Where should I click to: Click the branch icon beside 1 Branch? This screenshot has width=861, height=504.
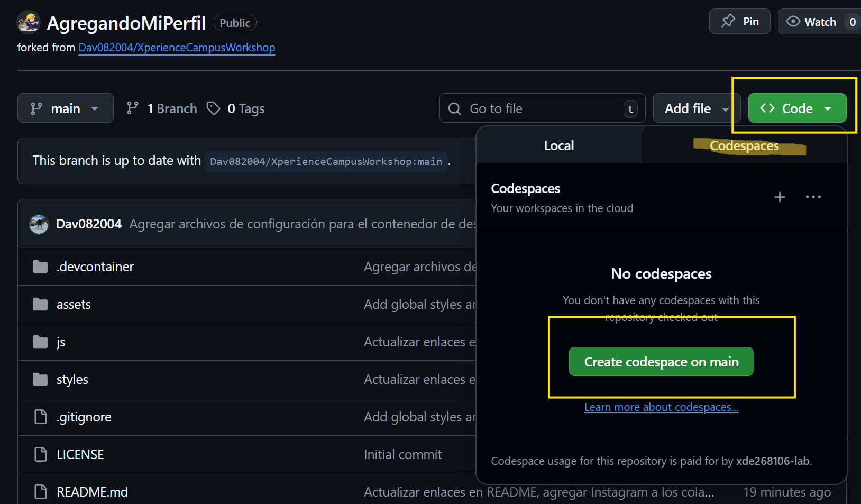point(133,108)
